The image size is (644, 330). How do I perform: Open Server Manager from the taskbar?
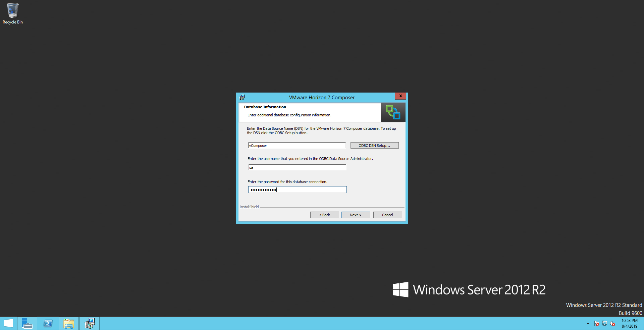(27, 323)
